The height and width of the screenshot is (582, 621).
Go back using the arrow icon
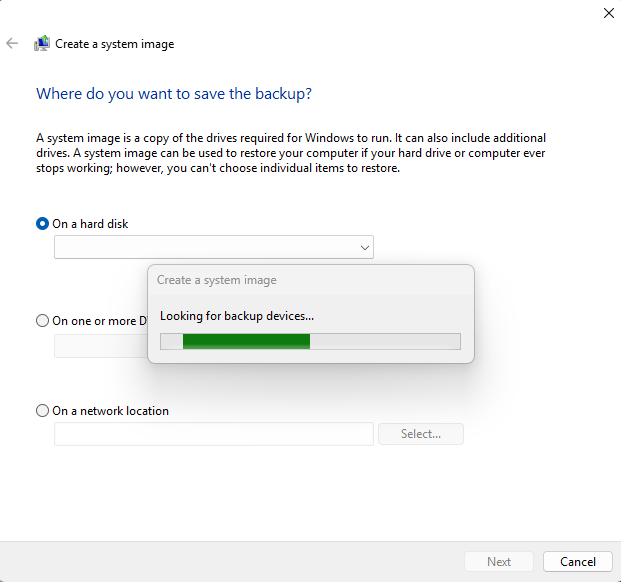coord(12,44)
